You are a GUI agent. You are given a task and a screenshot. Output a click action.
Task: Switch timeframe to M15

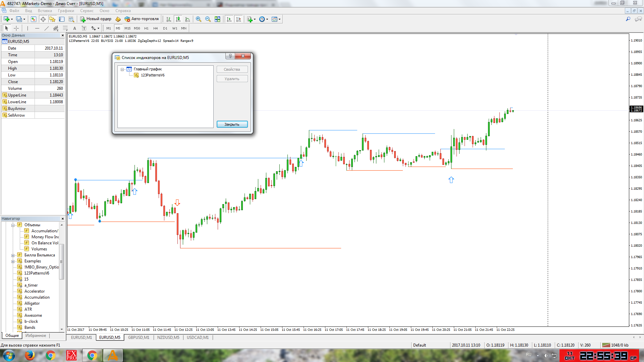pyautogui.click(x=127, y=28)
